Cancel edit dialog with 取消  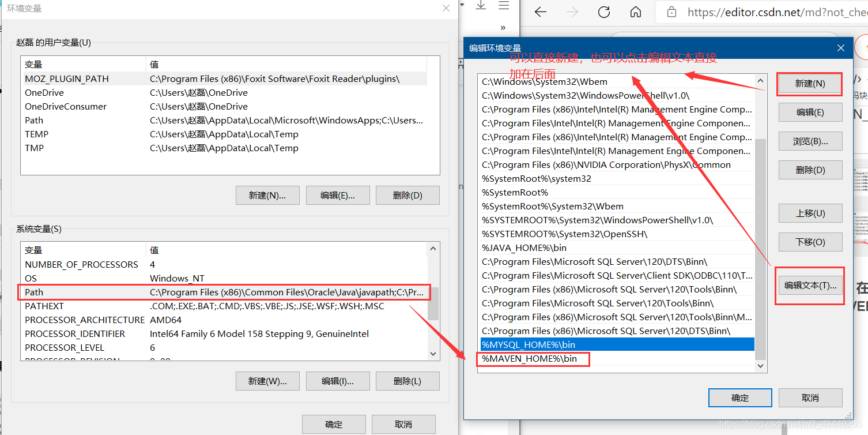(x=810, y=398)
